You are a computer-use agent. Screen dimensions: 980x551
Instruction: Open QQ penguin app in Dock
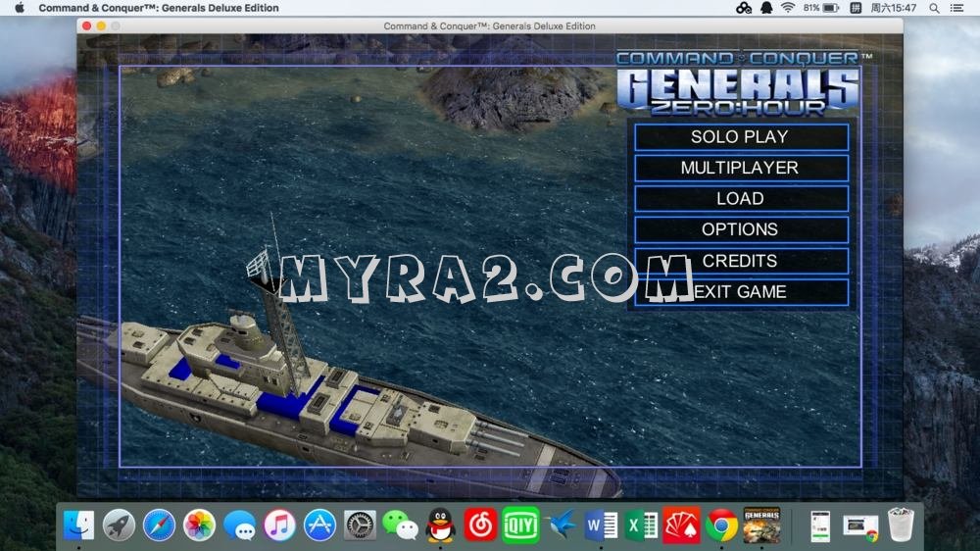click(441, 525)
